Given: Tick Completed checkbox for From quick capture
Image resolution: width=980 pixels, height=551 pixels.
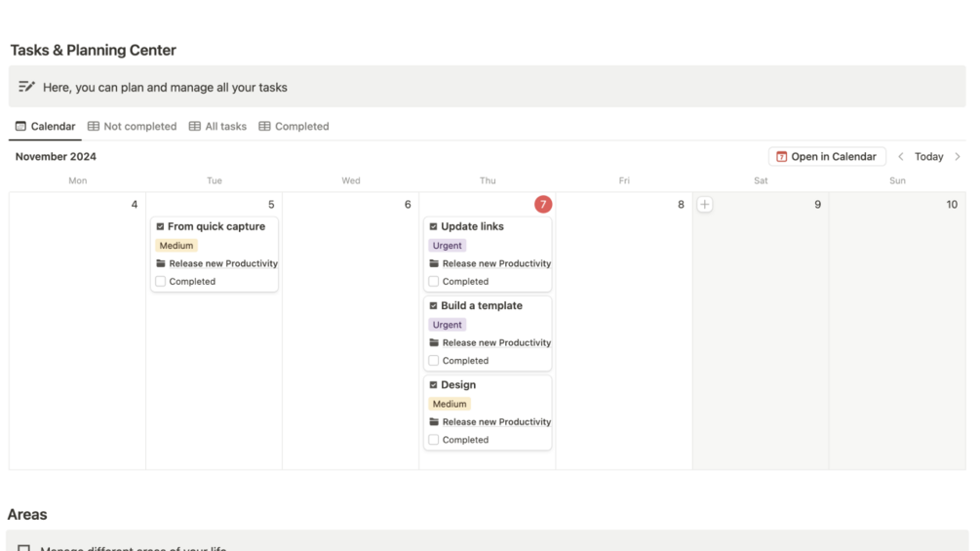Looking at the screenshot, I should pyautogui.click(x=161, y=282).
